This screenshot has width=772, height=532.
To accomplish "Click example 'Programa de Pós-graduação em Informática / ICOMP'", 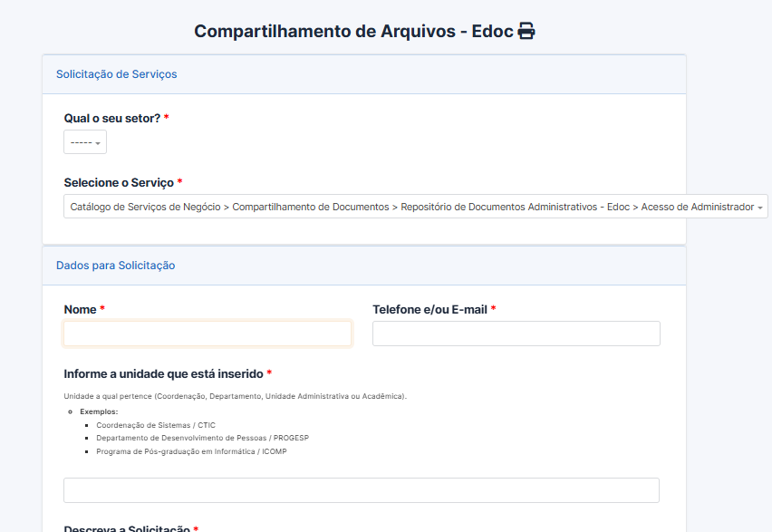I will point(191,451).
